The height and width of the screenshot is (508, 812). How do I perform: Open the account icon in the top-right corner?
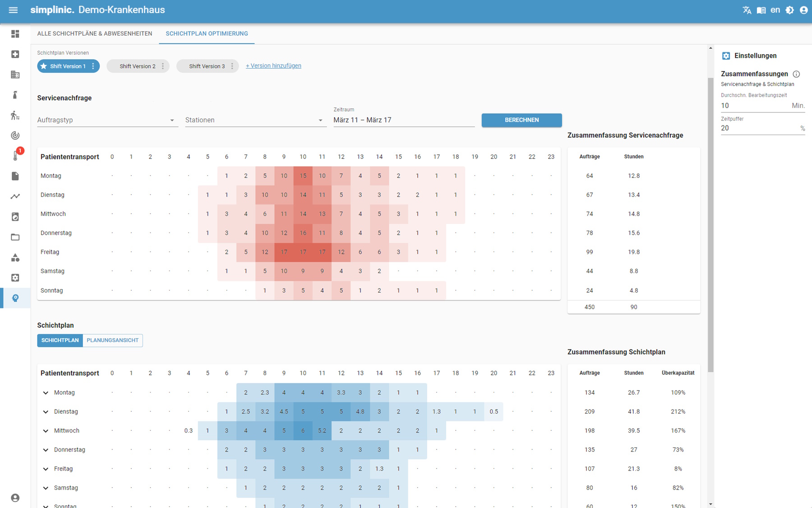pos(804,9)
